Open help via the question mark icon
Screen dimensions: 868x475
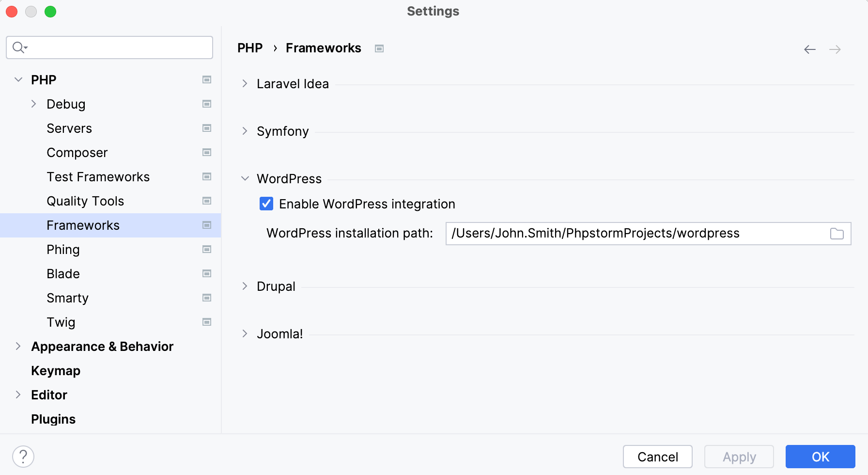[24, 456]
